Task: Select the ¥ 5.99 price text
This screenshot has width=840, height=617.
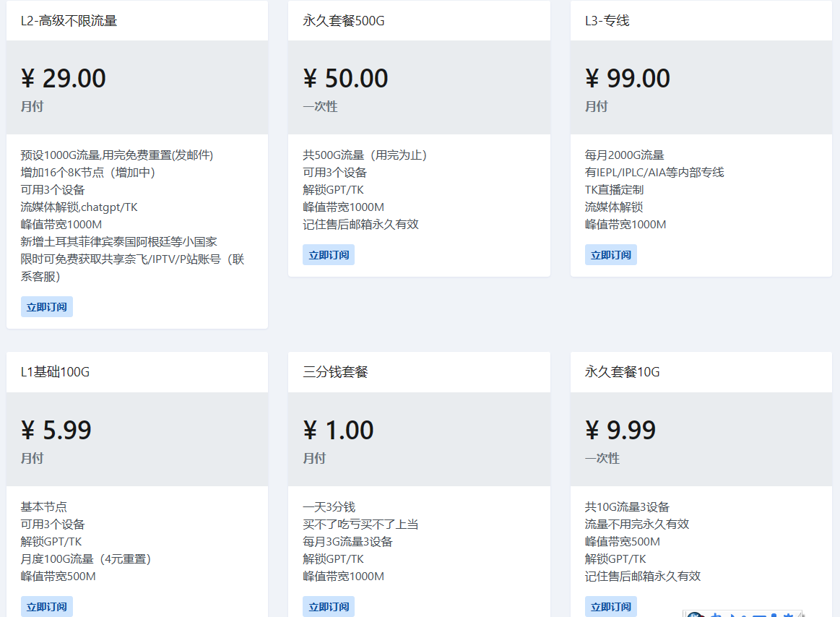Action: click(56, 430)
